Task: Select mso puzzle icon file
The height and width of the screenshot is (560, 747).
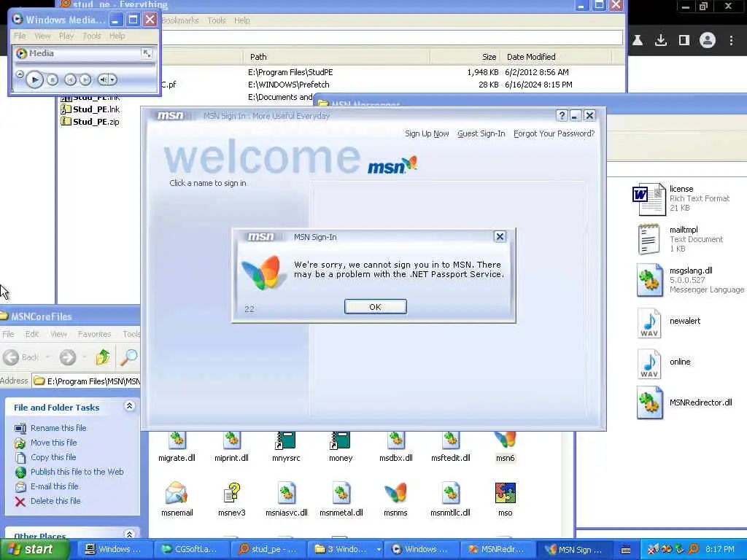Action: (x=505, y=499)
